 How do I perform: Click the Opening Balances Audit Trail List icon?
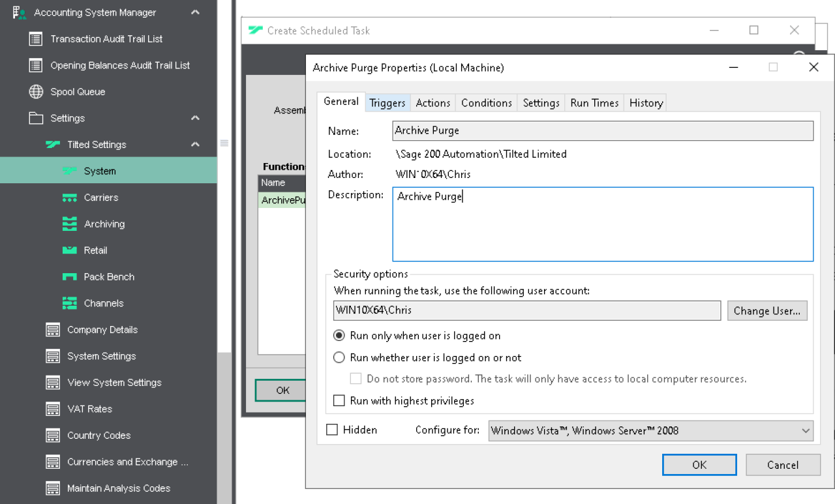[36, 65]
